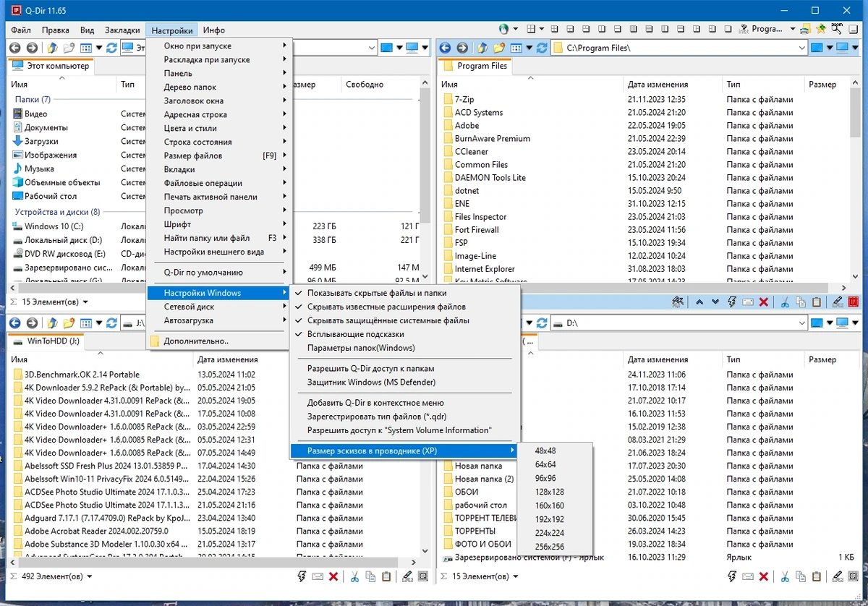868x606 pixels.
Task: Select the DAEMON Tools Lite folder
Action: pos(490,177)
